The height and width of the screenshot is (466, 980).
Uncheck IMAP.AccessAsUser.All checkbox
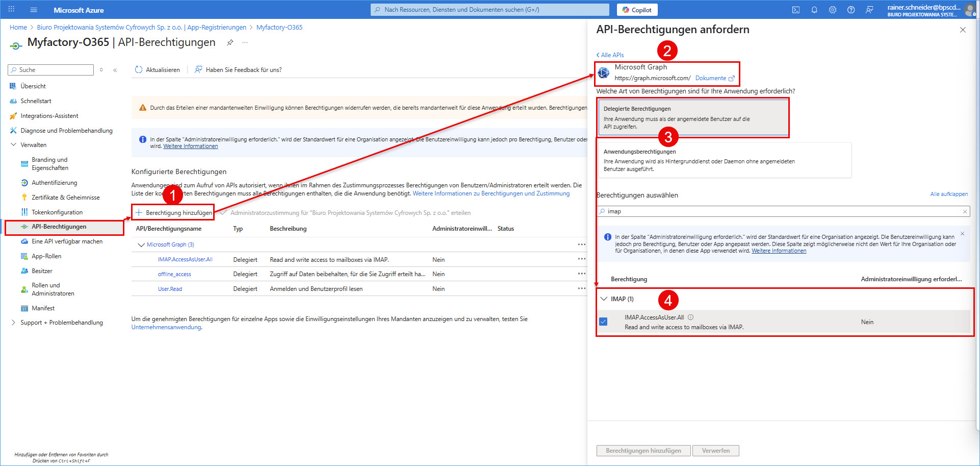pyautogui.click(x=603, y=322)
